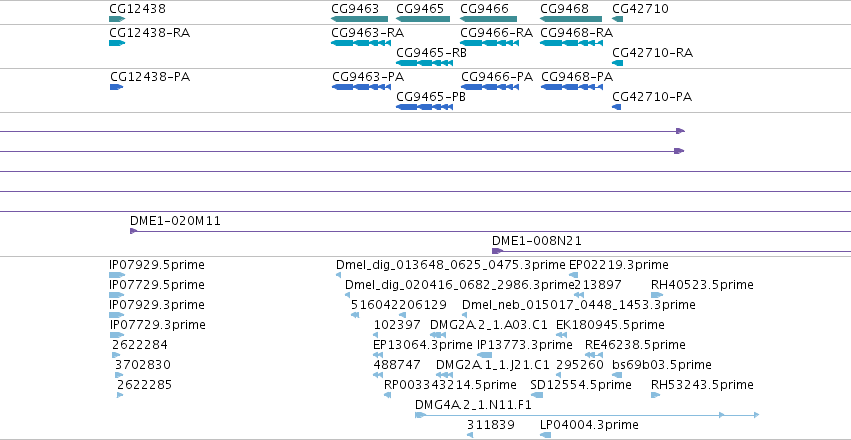
Task: Select transcript CG12438-RA
Action: click(149, 33)
